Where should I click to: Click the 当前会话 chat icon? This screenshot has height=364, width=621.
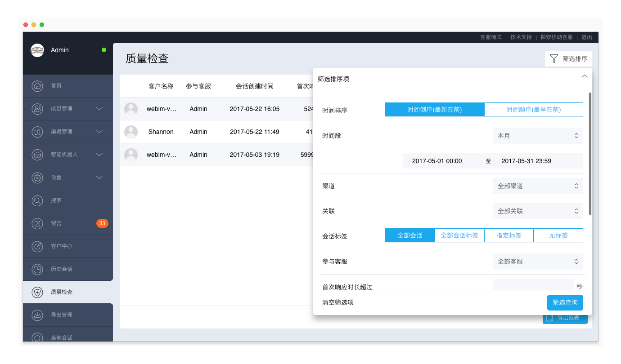[37, 337]
